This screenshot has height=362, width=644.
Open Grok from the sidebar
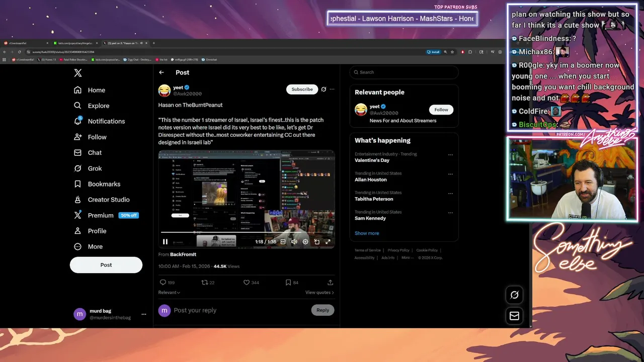tap(88, 168)
